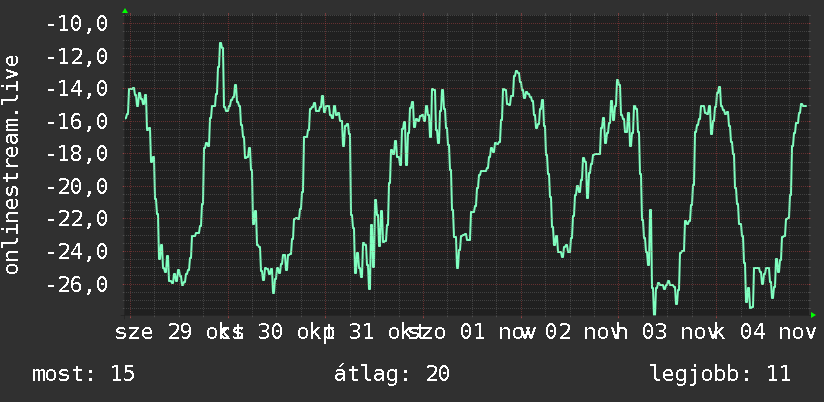The height and width of the screenshot is (402, 824).
Task: Select the 'átlag: 20' average value text
Action: pyautogui.click(x=392, y=374)
